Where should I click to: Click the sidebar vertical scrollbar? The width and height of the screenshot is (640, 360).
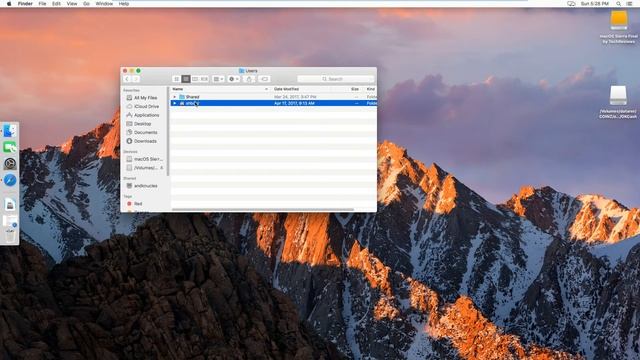167,131
